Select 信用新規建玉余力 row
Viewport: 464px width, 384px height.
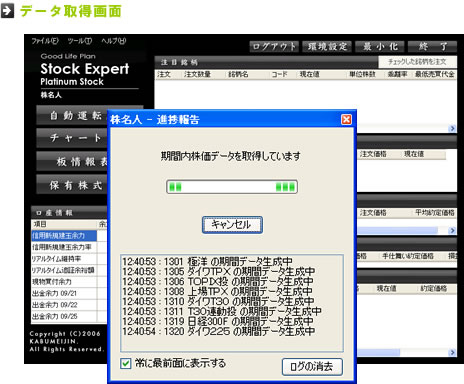[64, 236]
